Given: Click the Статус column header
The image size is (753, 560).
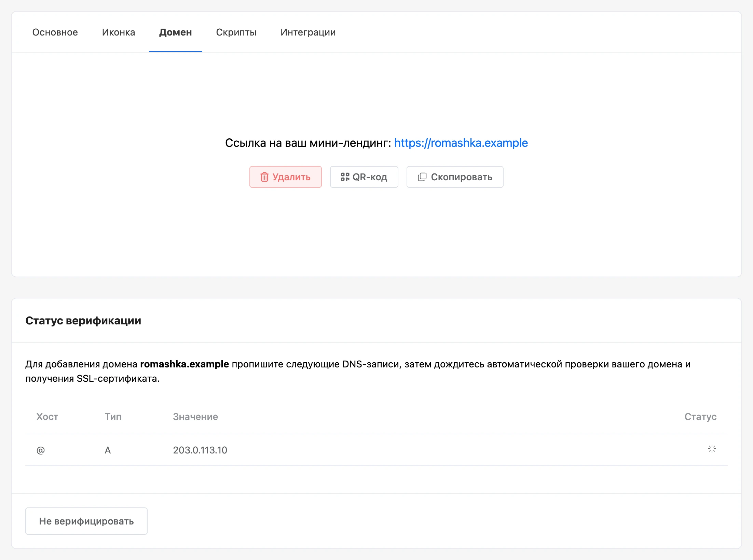Looking at the screenshot, I should point(700,417).
